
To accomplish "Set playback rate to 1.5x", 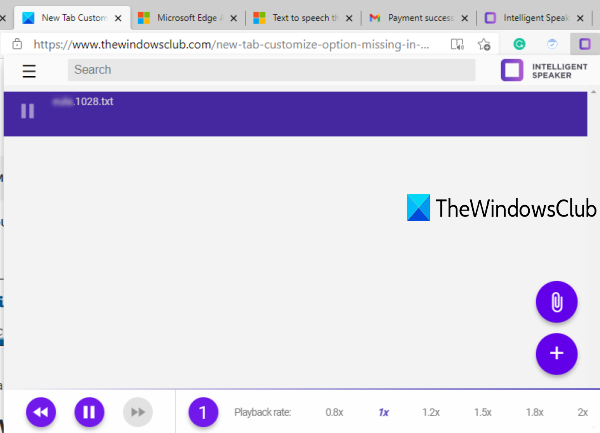I will 483,412.
